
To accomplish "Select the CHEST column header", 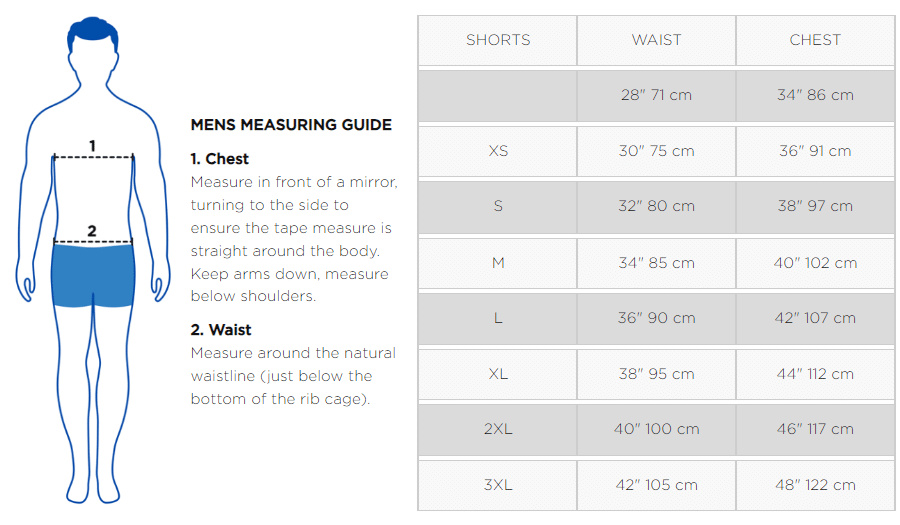I will click(x=815, y=40).
